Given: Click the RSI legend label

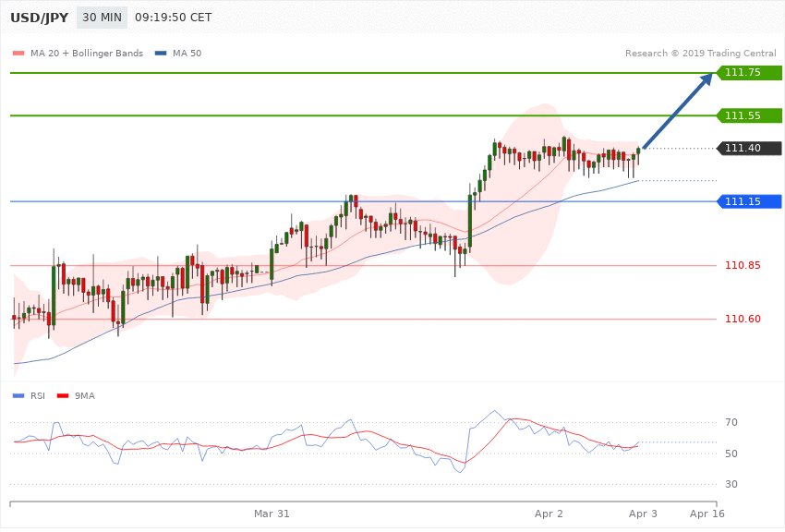Looking at the screenshot, I should pyautogui.click(x=38, y=396).
